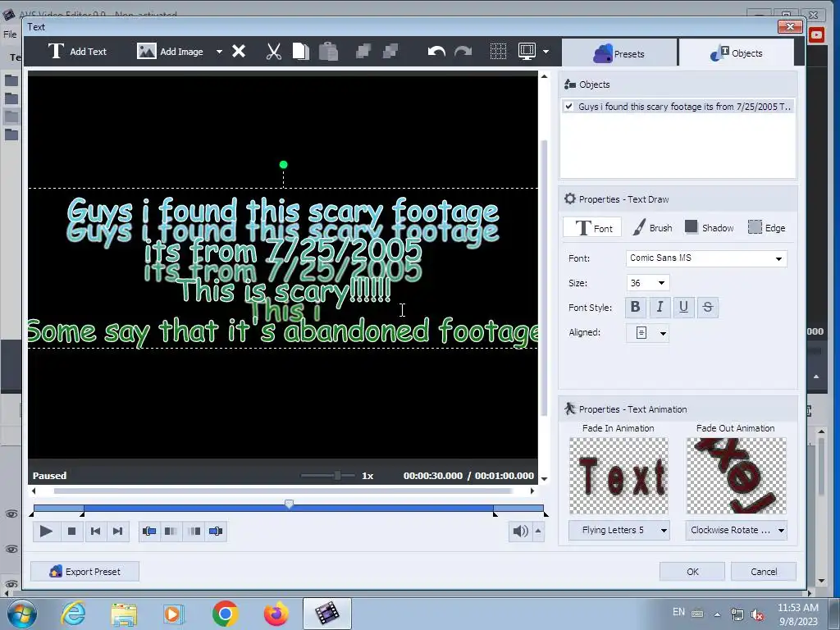The height and width of the screenshot is (630, 840).
Task: Switch to the Objects tab
Action: coord(736,53)
